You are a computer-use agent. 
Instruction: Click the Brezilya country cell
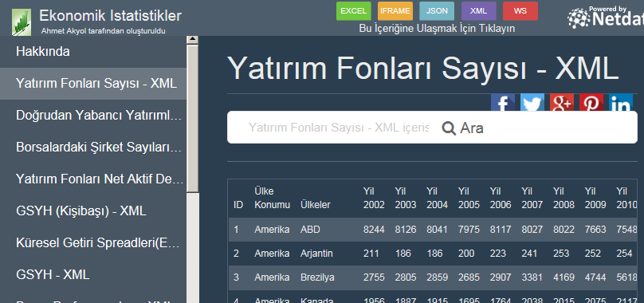317,277
